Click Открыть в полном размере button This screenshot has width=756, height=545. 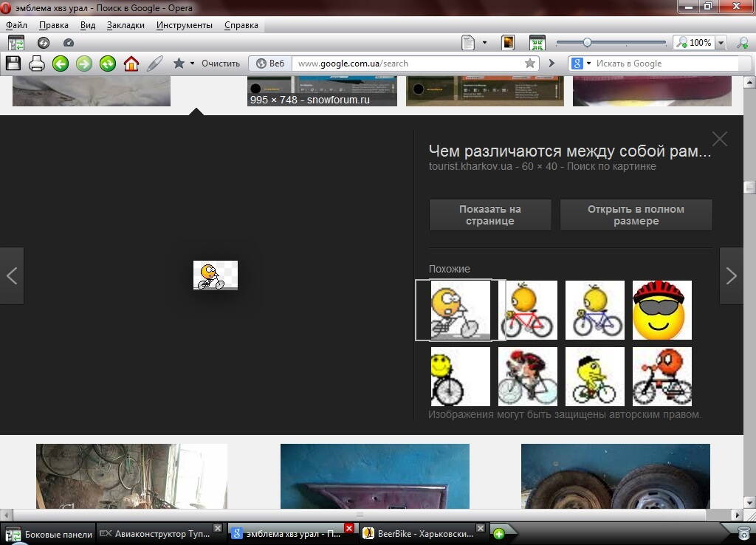click(636, 215)
